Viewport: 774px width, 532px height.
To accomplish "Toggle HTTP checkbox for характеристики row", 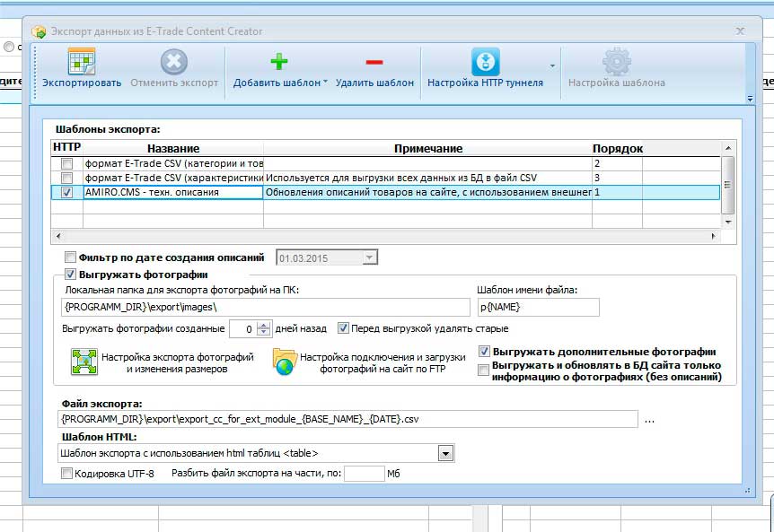I will tap(66, 178).
